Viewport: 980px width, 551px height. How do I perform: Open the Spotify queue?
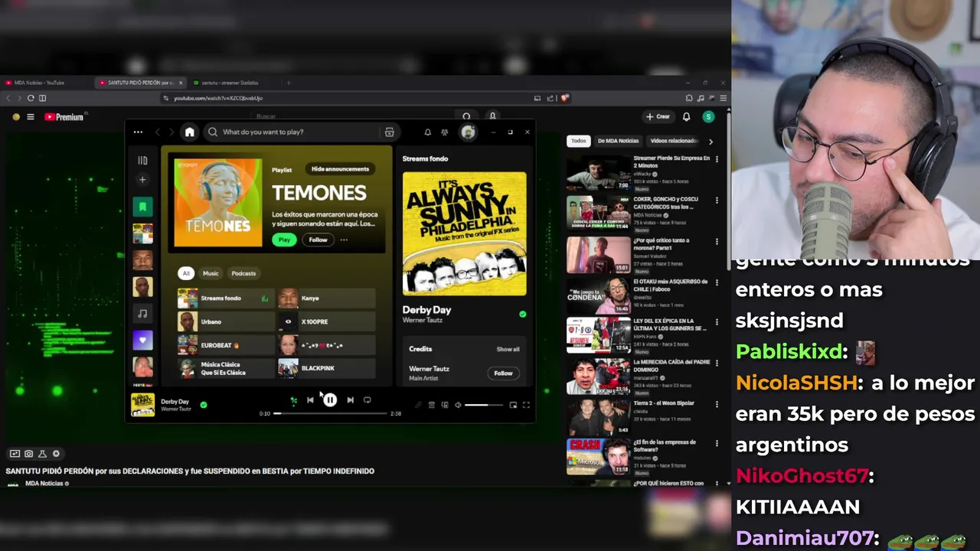tap(432, 405)
